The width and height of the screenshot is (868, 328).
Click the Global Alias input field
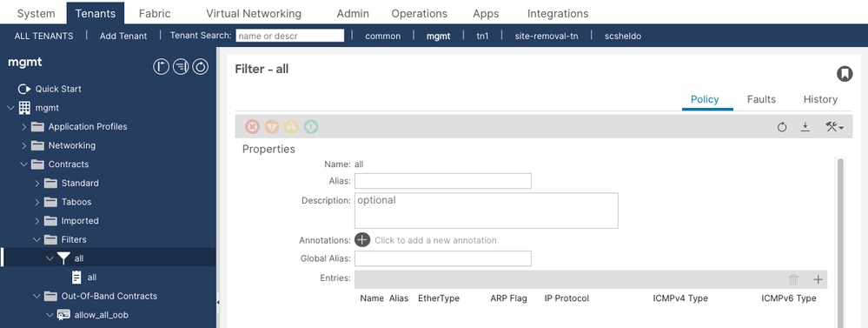(443, 258)
